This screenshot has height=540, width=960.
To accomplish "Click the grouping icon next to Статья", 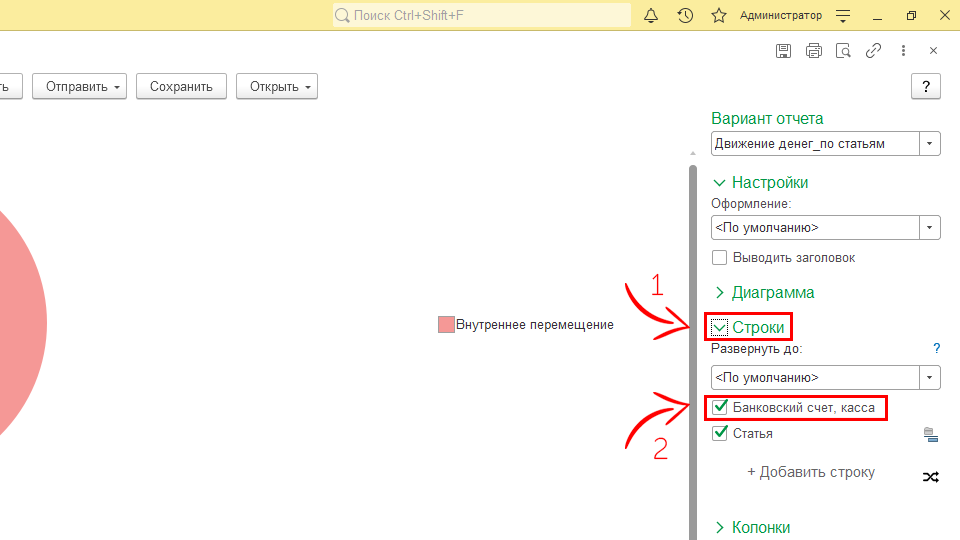I will 930,434.
